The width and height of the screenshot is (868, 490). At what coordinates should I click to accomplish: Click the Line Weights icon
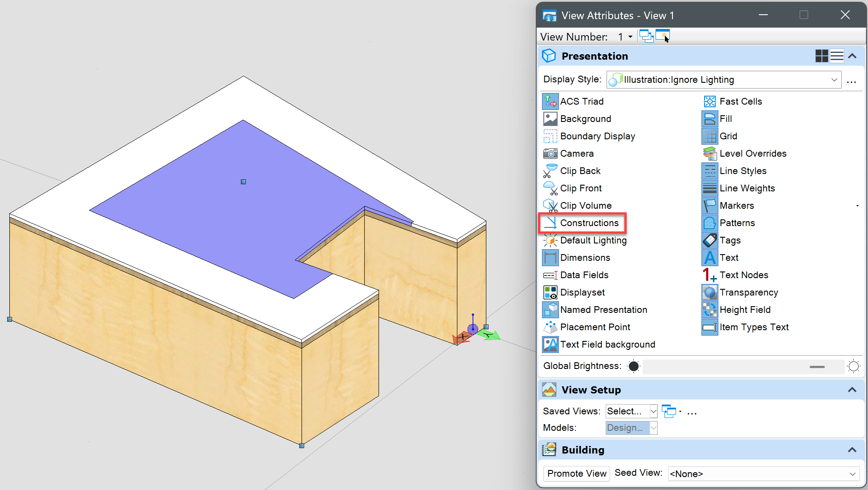tap(709, 188)
